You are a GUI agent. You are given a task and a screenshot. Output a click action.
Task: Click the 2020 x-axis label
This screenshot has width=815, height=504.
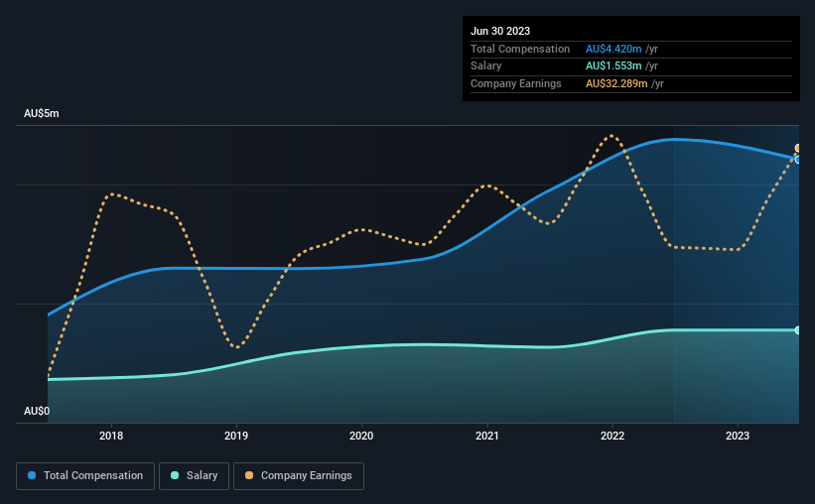361,436
